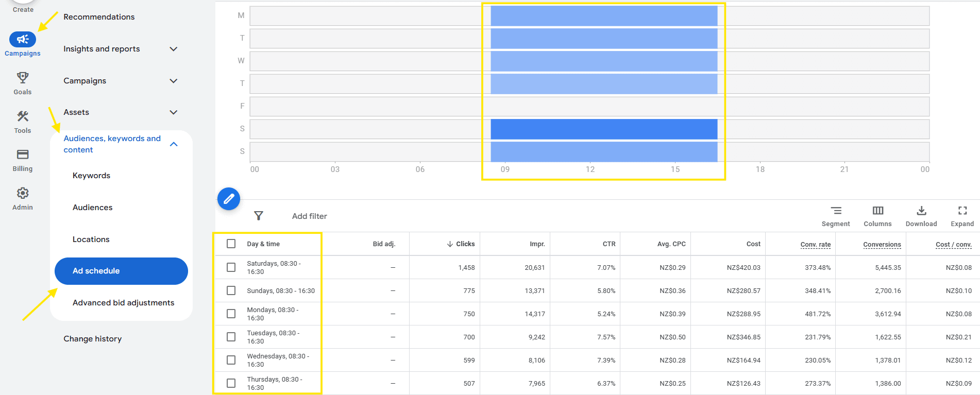This screenshot has width=980, height=395.
Task: Collapse Audiences, keywords and content section
Action: click(174, 144)
